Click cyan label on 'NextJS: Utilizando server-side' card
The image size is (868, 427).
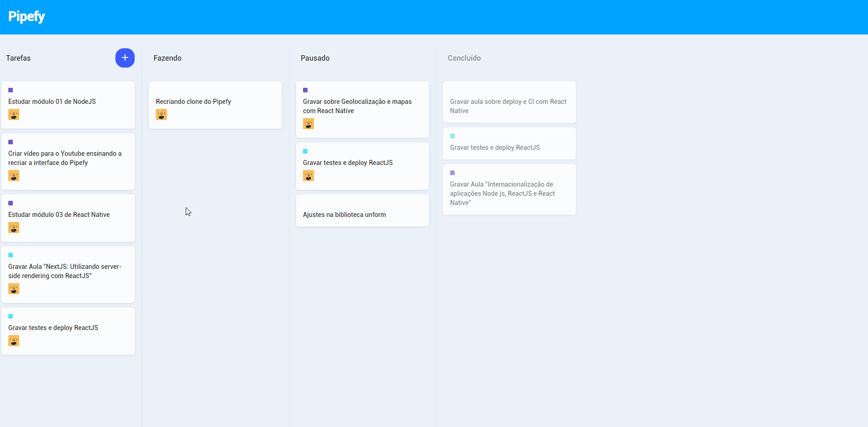(11, 255)
